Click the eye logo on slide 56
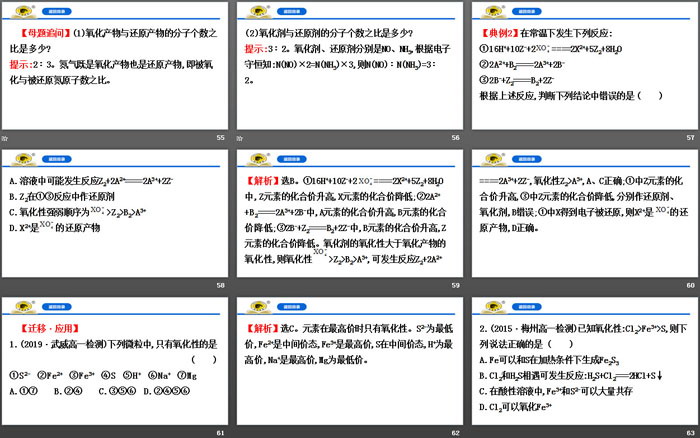Image resolution: width=700 pixels, height=438 pixels. [x=258, y=12]
